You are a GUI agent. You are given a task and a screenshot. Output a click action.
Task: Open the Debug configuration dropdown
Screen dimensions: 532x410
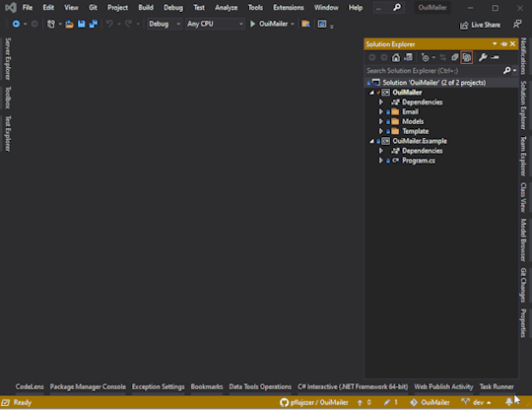(x=165, y=24)
